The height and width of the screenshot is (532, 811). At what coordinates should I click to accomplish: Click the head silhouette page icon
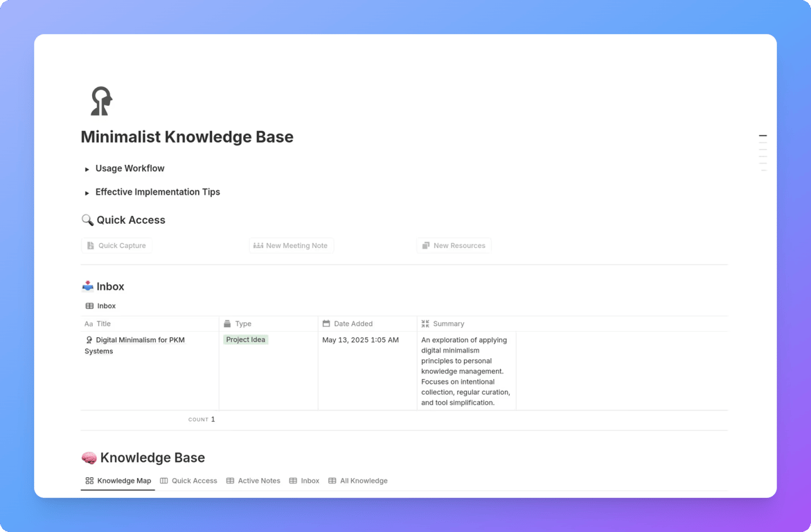tap(101, 101)
